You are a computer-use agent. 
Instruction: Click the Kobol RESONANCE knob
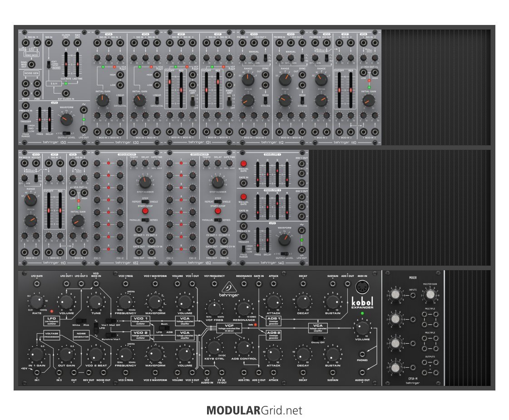point(244,308)
